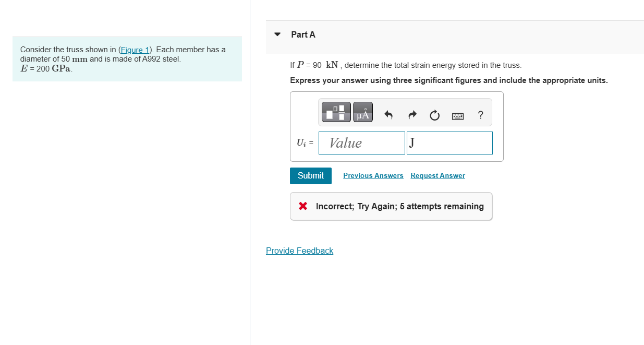
Task: Click Request Answer link
Action: click(x=438, y=175)
